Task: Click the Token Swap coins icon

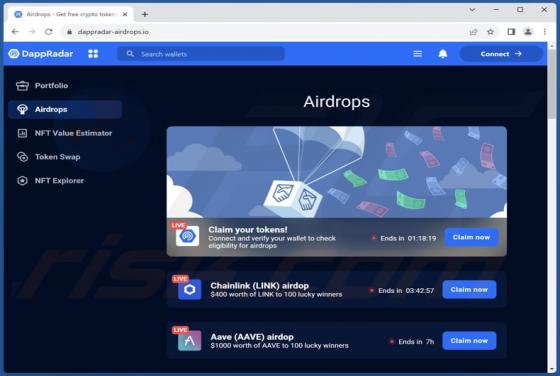Action: coord(22,157)
